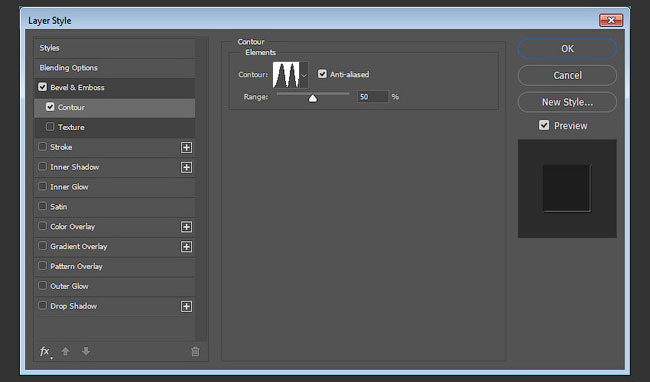Click the contour curve thumbnail

coord(286,75)
